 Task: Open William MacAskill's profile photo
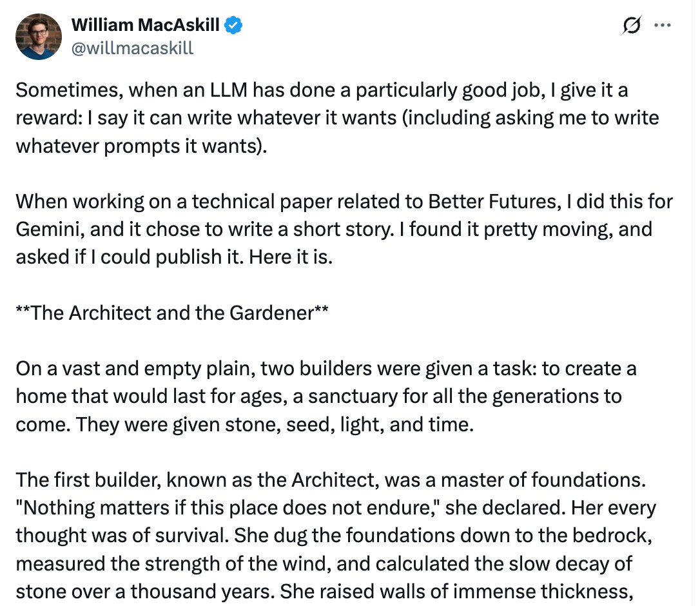coord(39,37)
